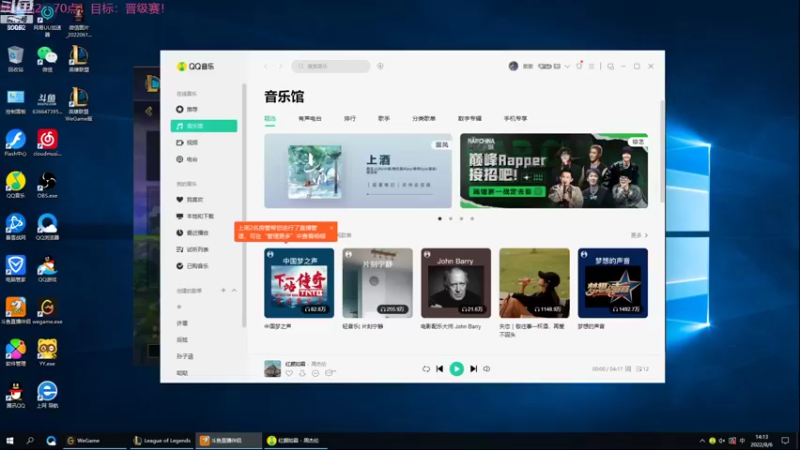Adjust volume with the speaker icon

(x=487, y=369)
